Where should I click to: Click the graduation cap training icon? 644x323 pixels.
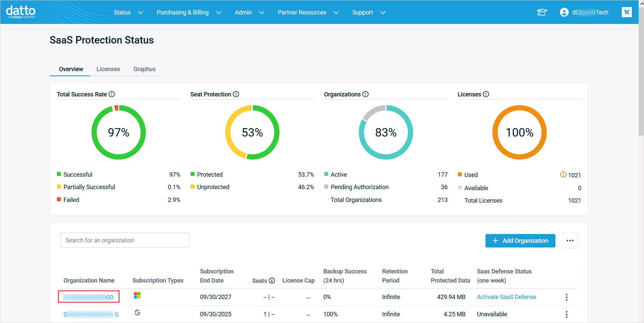pyautogui.click(x=542, y=12)
